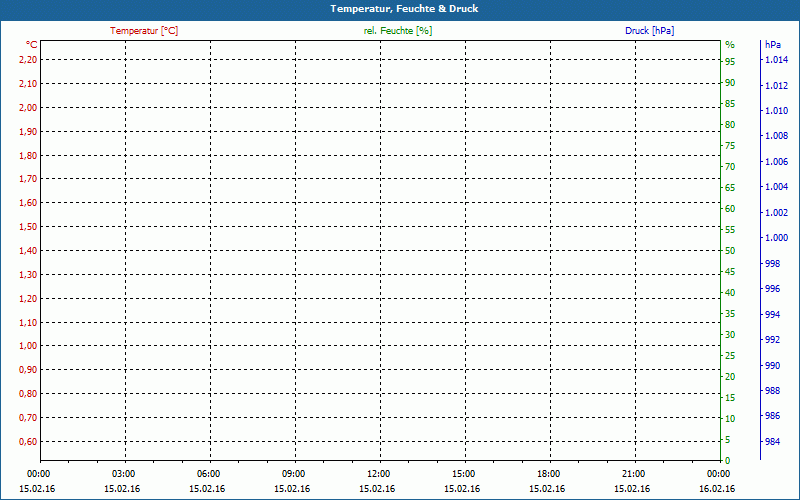Click the blue "1.006" pressure axis value
The image size is (800, 500).
[776, 162]
